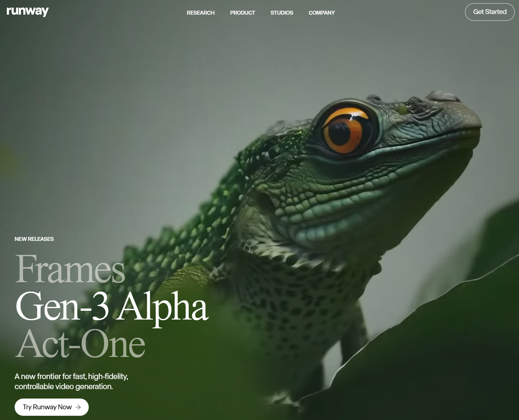Click the arrow icon in Try Runway Now

78,407
